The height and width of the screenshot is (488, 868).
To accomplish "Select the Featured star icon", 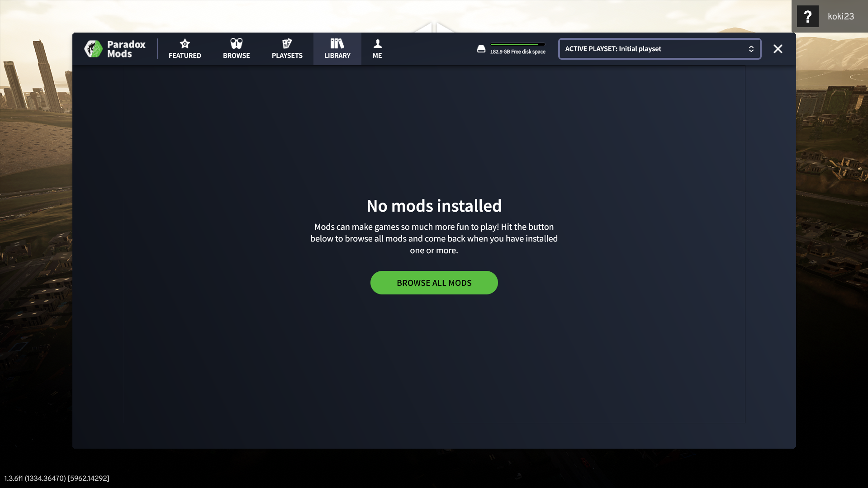I will pos(185,44).
